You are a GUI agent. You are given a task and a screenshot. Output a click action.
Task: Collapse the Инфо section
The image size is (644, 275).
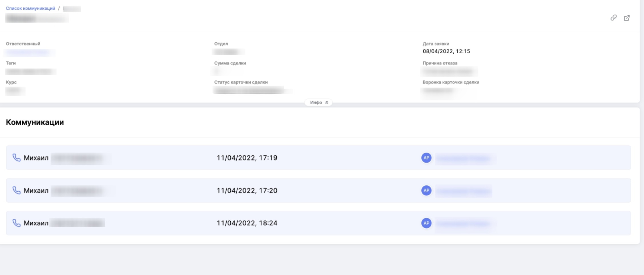pyautogui.click(x=319, y=102)
